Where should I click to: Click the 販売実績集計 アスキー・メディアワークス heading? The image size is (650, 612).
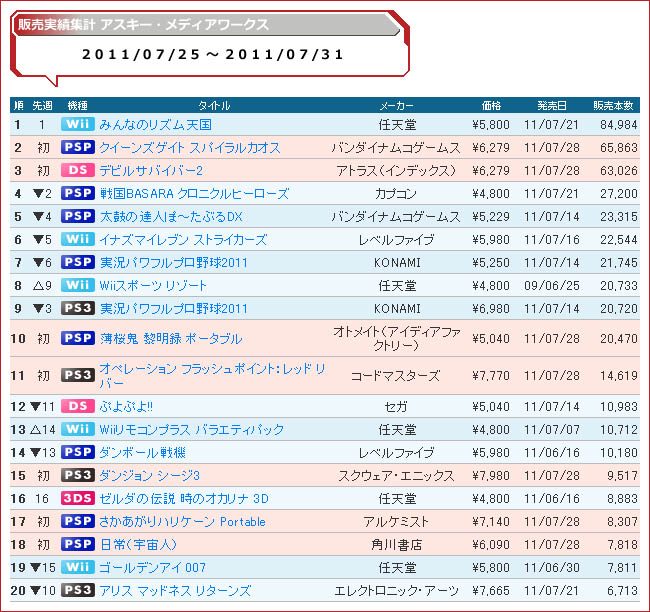click(x=143, y=25)
